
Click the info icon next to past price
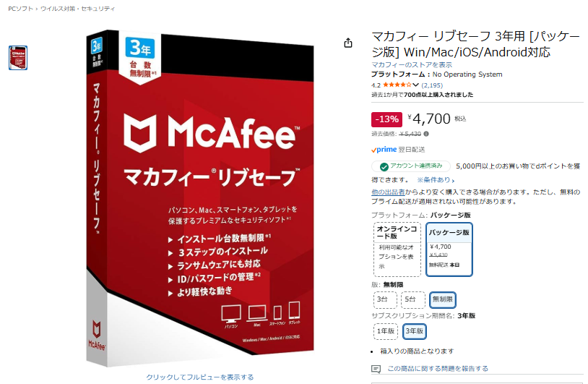tap(426, 134)
